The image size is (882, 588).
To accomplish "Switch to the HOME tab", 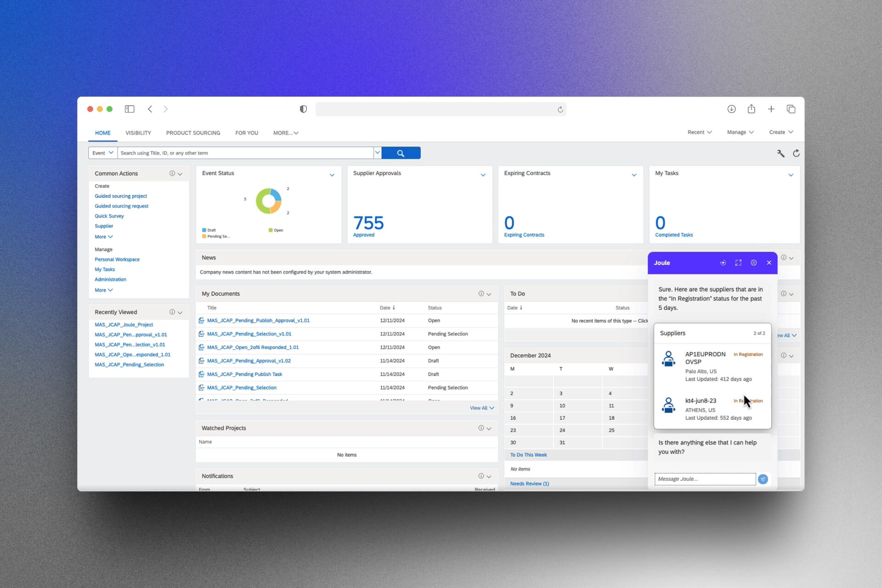I will click(102, 133).
